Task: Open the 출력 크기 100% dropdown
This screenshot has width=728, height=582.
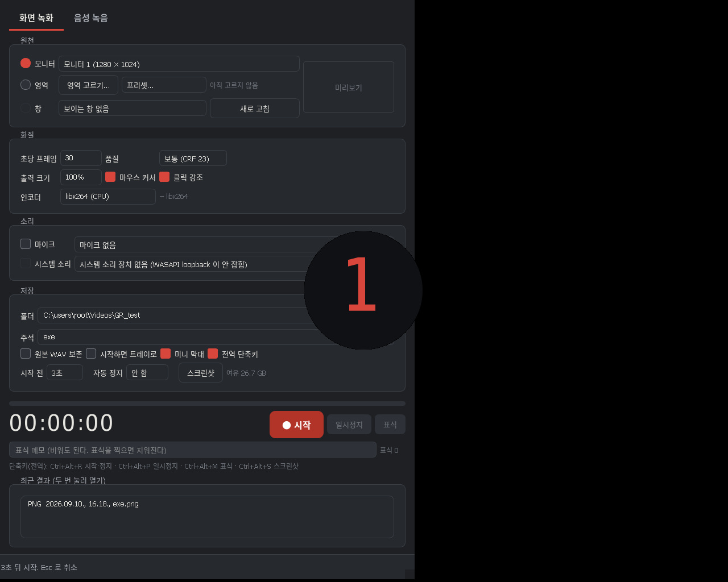Action: [81, 177]
